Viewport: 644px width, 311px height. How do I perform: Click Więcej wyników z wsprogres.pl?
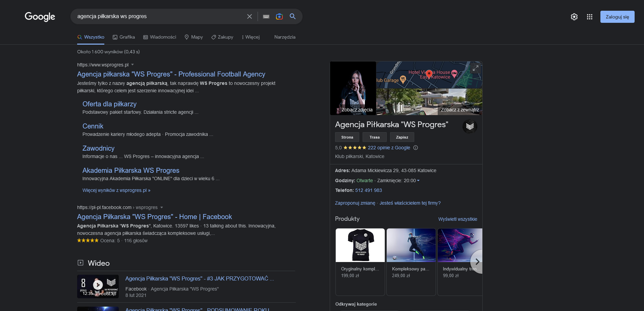pos(116,190)
